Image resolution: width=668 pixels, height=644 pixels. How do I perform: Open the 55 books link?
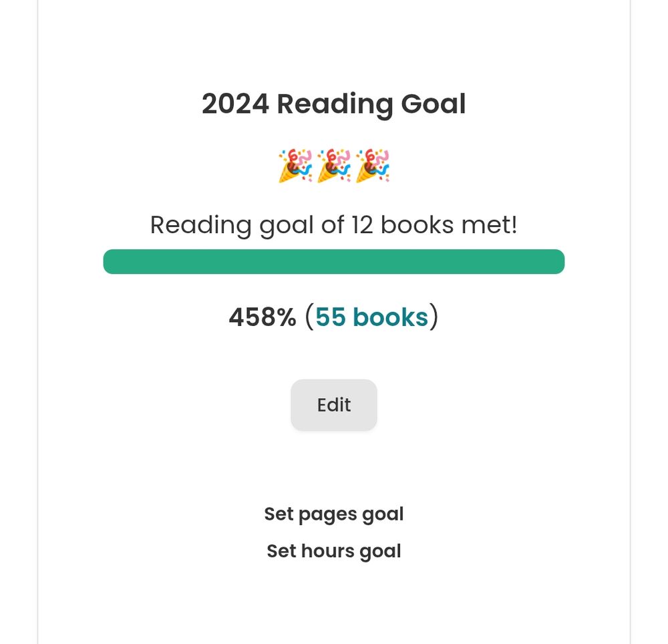tap(371, 317)
